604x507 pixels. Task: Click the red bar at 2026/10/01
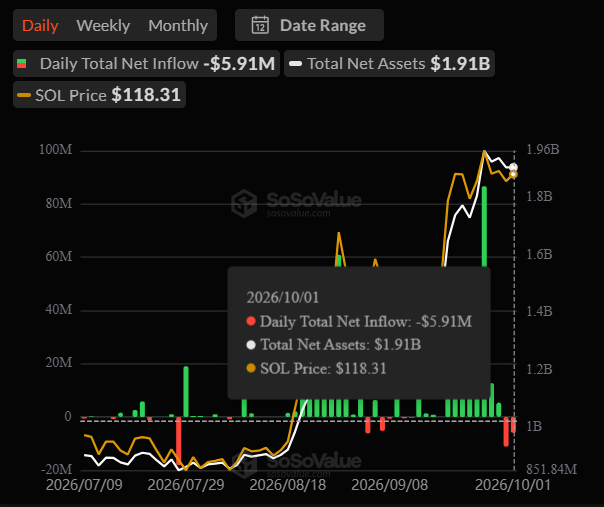tap(513, 425)
